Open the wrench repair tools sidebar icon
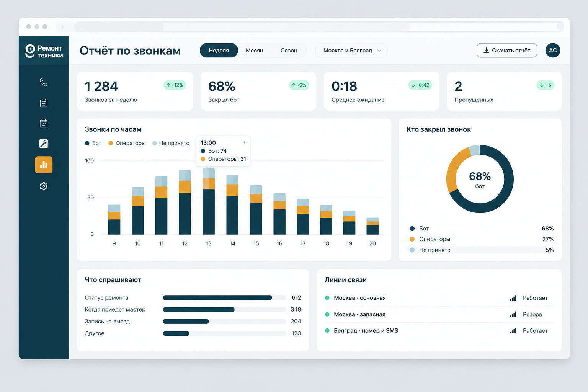Image resolution: width=588 pixels, height=392 pixels. pyautogui.click(x=44, y=144)
